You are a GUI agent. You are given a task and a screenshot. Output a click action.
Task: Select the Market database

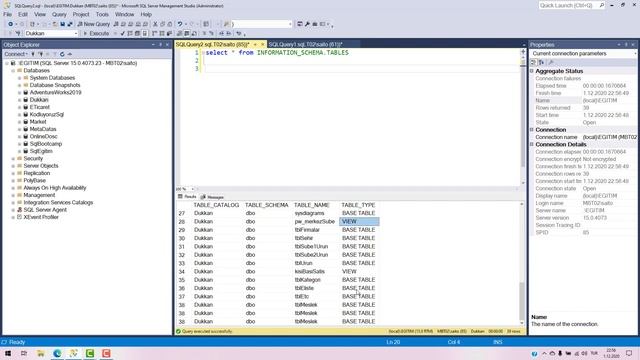click(38, 122)
